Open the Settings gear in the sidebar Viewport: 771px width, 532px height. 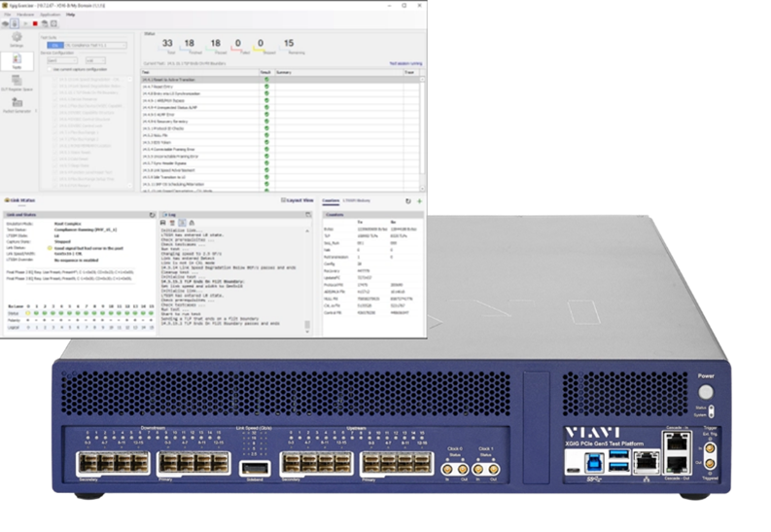(x=17, y=40)
